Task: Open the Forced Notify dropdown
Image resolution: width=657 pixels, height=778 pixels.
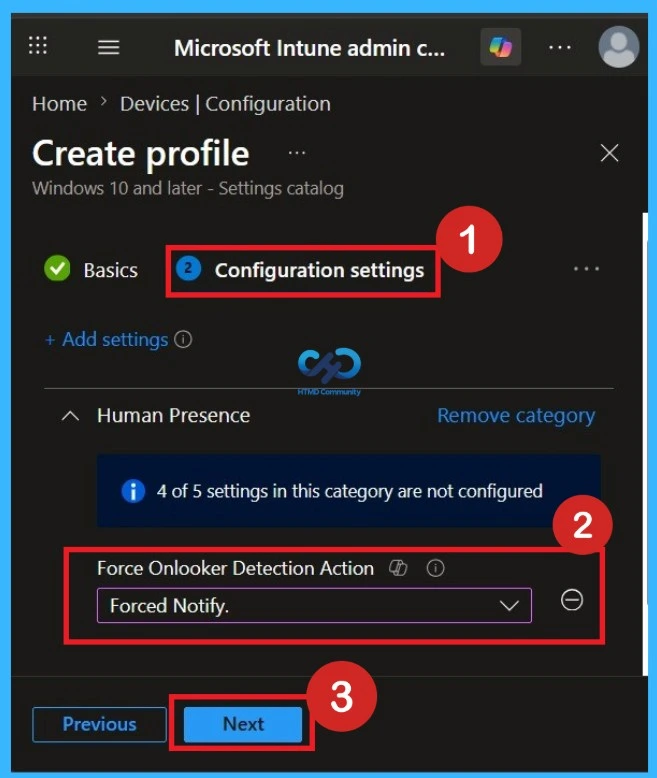Action: [x=314, y=605]
